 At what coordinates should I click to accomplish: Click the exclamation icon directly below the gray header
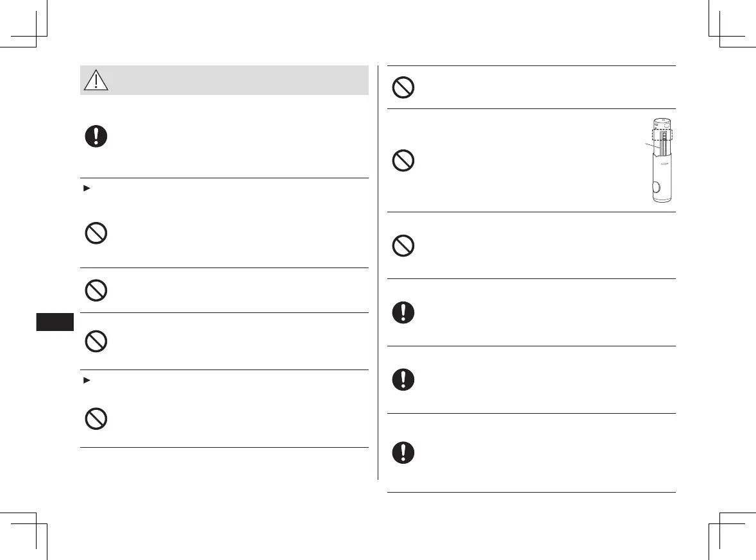coord(96,137)
